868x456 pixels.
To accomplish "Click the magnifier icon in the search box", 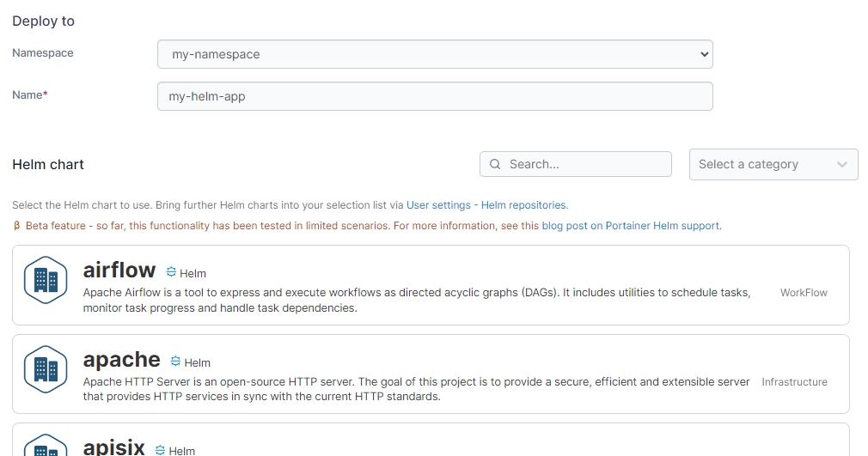I will pos(495,164).
